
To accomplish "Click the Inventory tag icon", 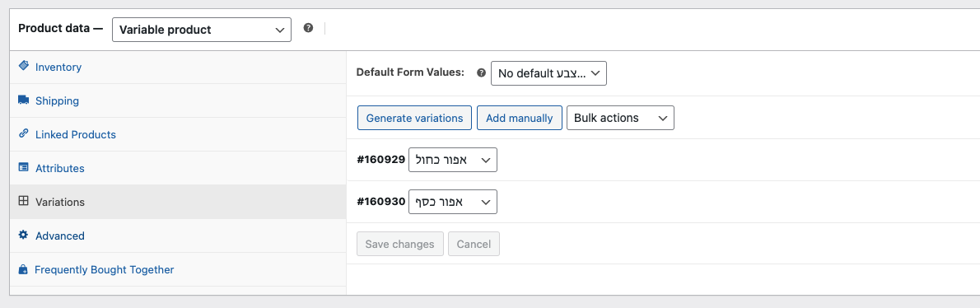I will click(x=24, y=66).
